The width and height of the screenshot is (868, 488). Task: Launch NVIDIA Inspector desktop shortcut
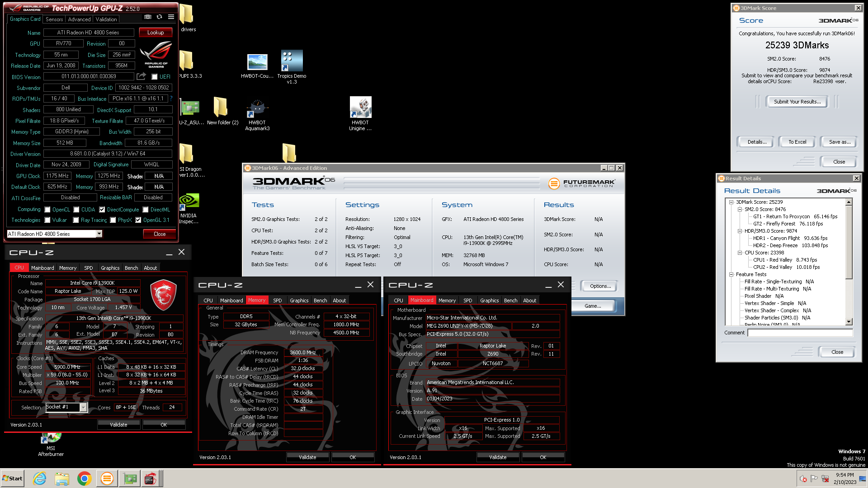coord(189,209)
